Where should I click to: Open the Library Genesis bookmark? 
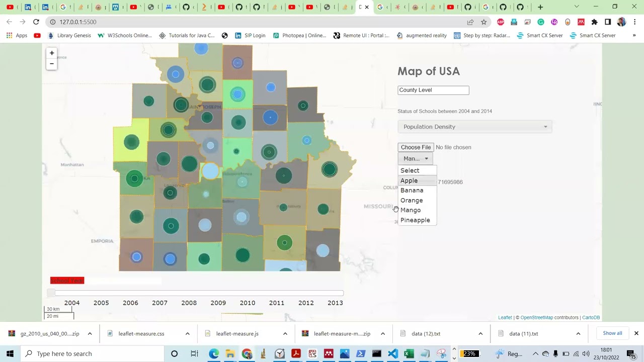tap(69, 36)
